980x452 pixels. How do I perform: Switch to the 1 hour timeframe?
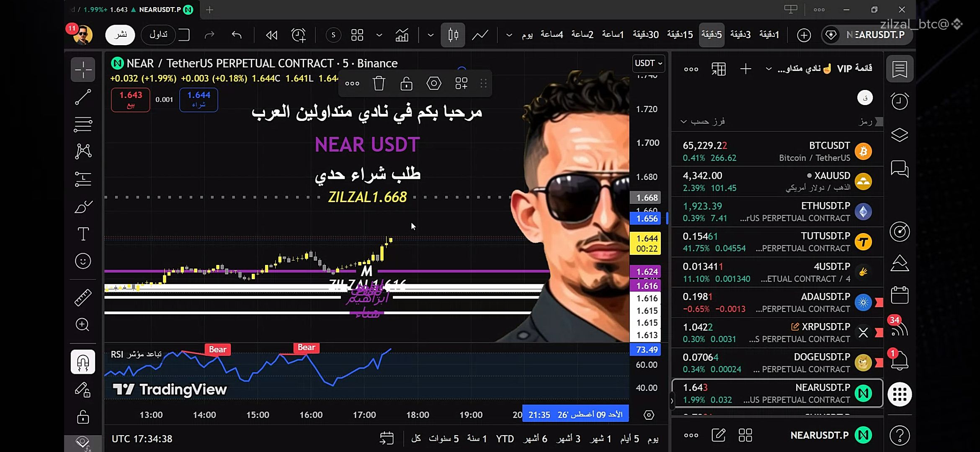pos(613,35)
